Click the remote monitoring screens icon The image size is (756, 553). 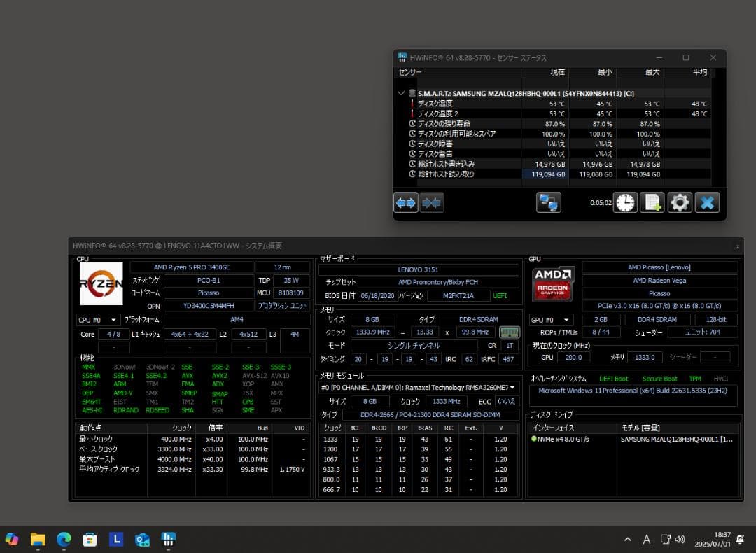tap(549, 202)
